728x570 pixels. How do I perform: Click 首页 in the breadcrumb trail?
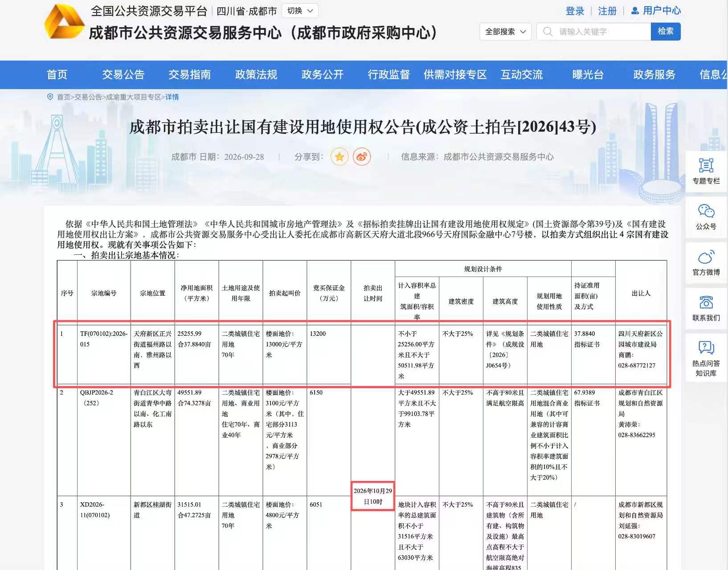coord(64,97)
